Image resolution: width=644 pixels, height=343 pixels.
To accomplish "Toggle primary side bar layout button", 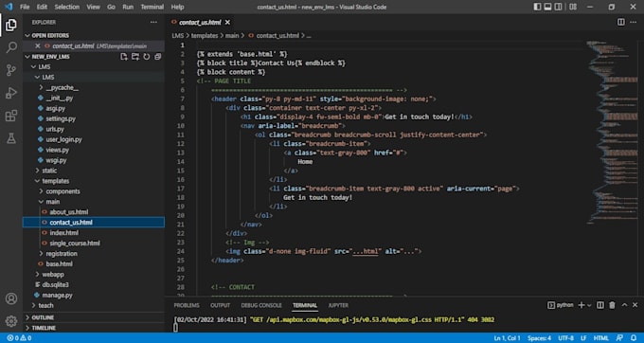I will pos(537,7).
